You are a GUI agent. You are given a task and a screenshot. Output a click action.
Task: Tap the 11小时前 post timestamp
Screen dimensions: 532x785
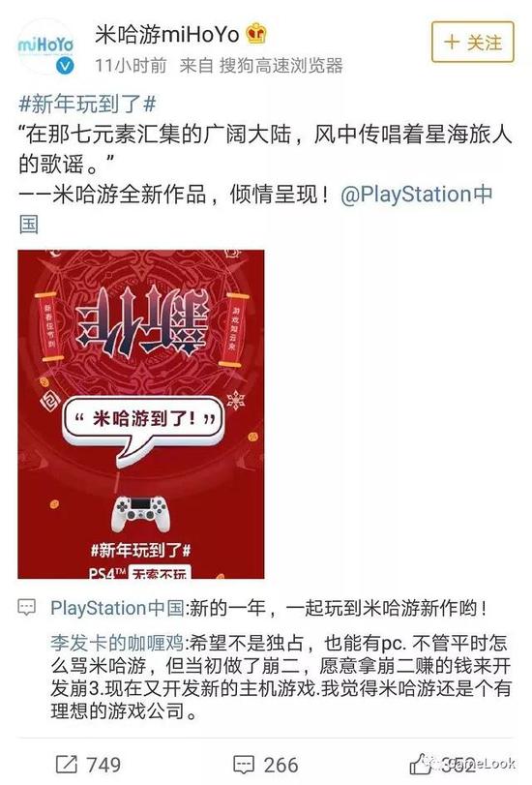[131, 65]
